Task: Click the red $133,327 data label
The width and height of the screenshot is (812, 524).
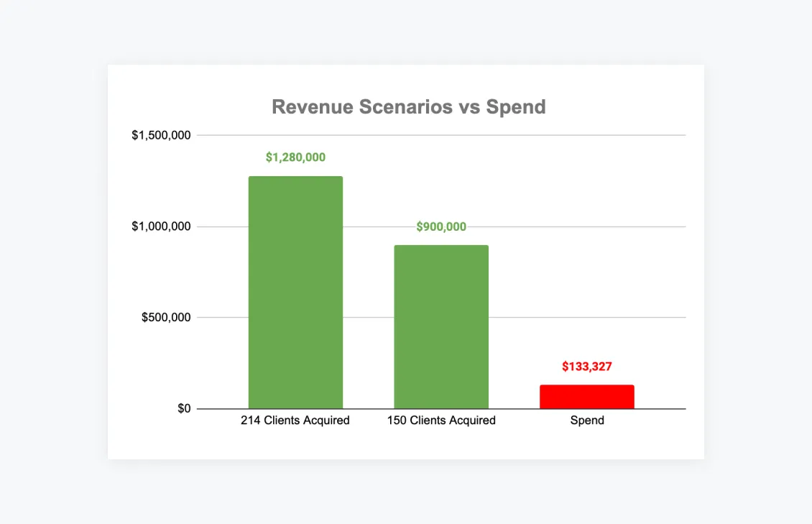Action: tap(586, 367)
